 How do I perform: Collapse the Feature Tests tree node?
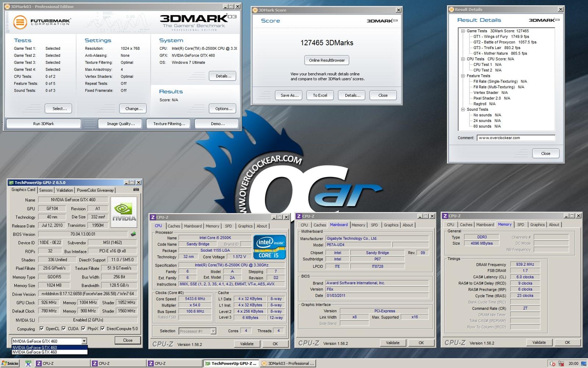coord(463,76)
